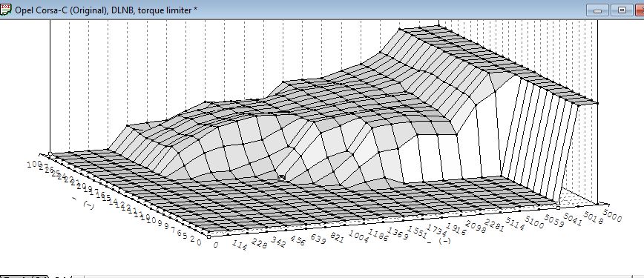
Task: Minimize the torque limiter map window
Action: click(x=597, y=10)
